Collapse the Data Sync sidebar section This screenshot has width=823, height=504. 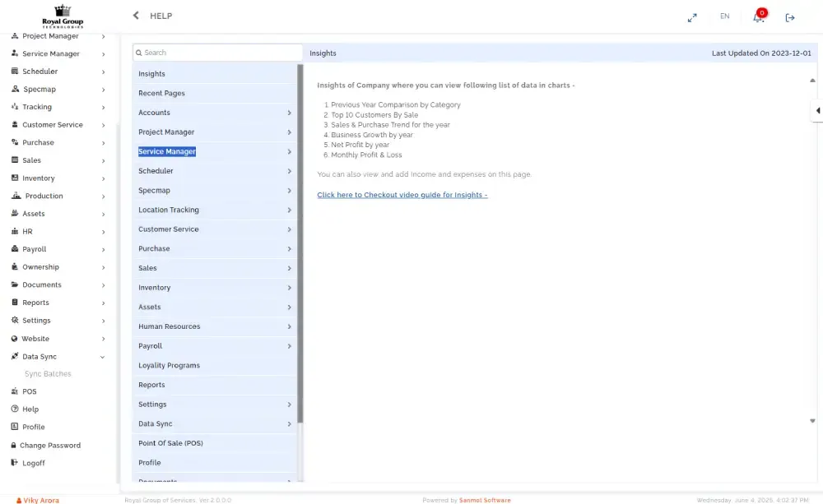(x=103, y=357)
